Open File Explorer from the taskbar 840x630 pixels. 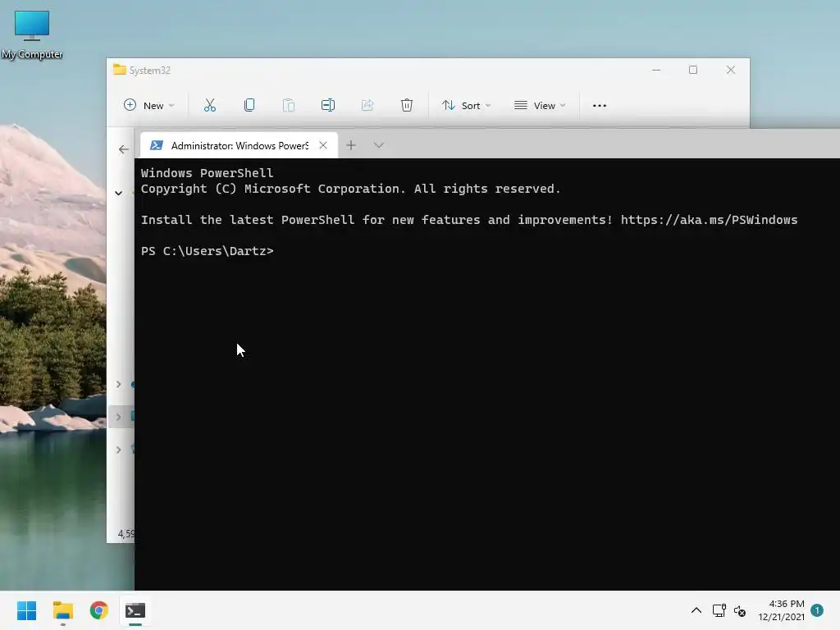tap(63, 610)
